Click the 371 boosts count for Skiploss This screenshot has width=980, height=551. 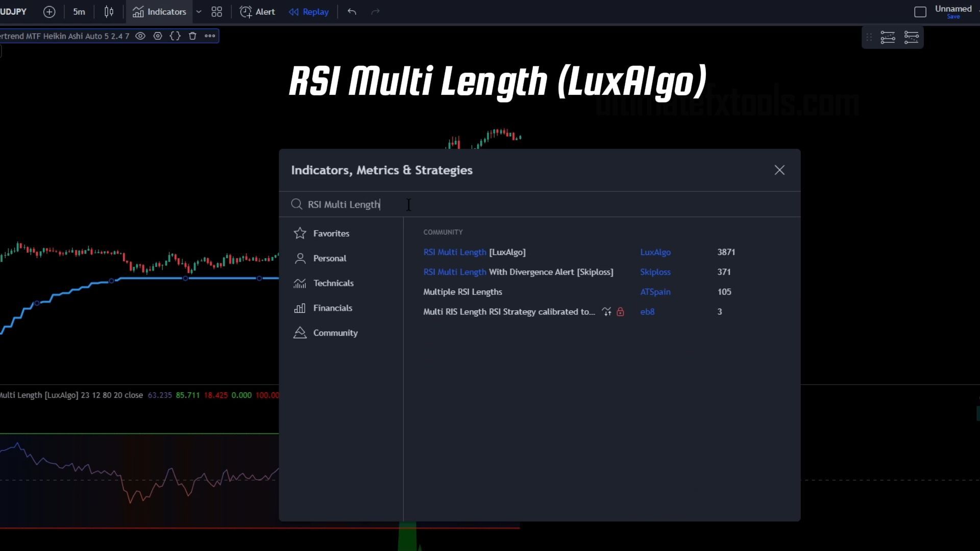(x=724, y=272)
